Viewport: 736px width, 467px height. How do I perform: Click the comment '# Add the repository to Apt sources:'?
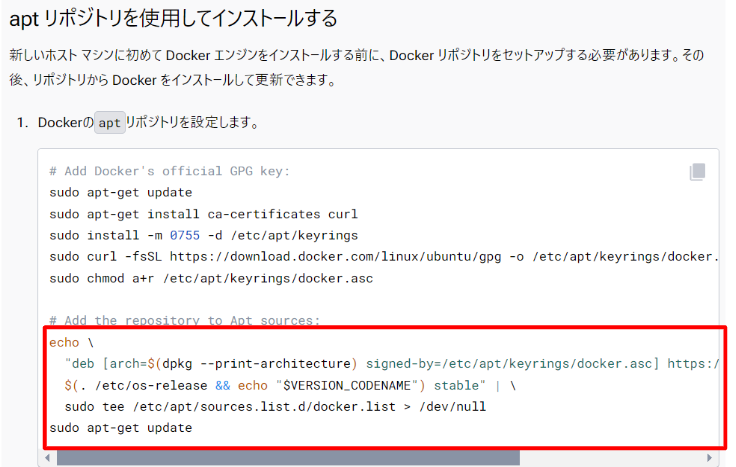pyautogui.click(x=184, y=321)
